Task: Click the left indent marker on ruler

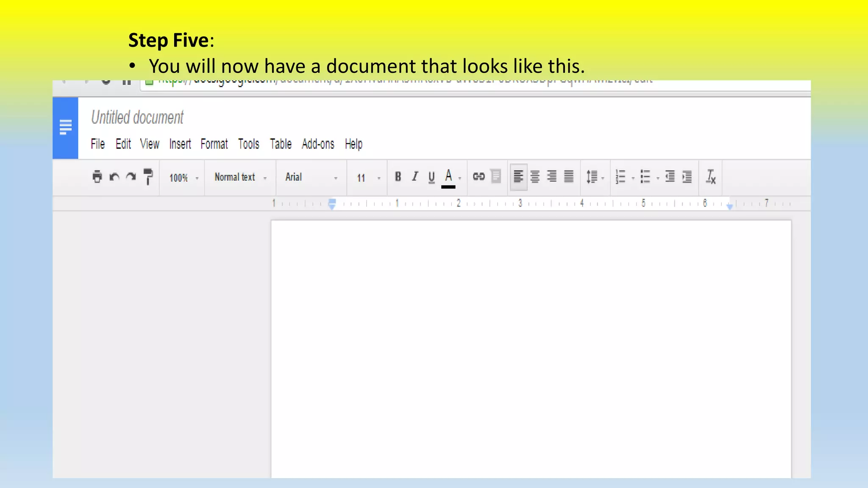Action: click(x=332, y=204)
